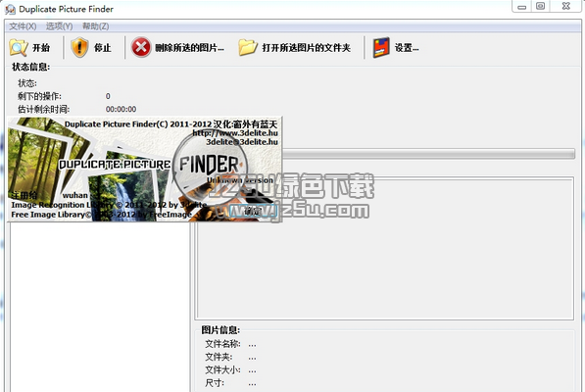This screenshot has width=585, height=392.
Task: Open the 帮助(Z) menu
Action: pos(95,26)
